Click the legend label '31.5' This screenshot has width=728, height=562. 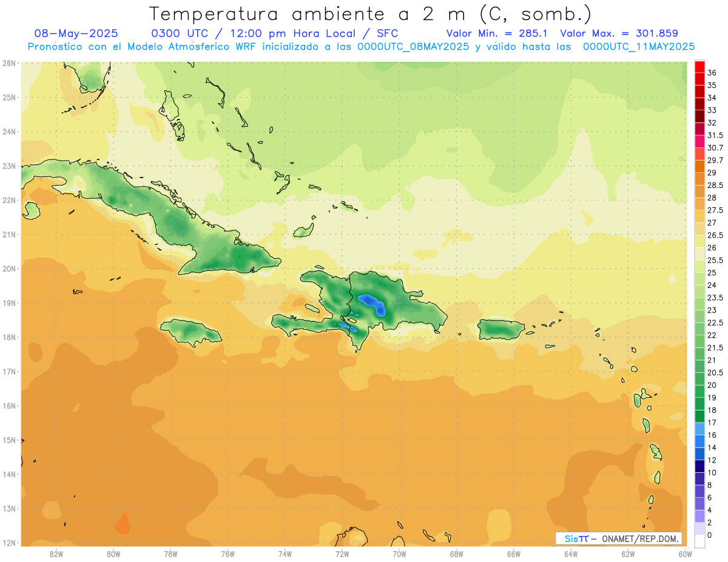pos(715,135)
